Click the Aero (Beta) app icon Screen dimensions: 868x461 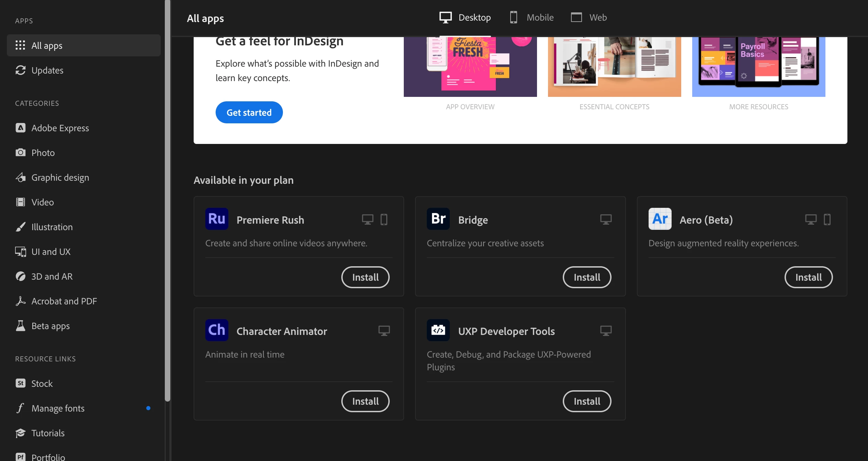tap(660, 219)
